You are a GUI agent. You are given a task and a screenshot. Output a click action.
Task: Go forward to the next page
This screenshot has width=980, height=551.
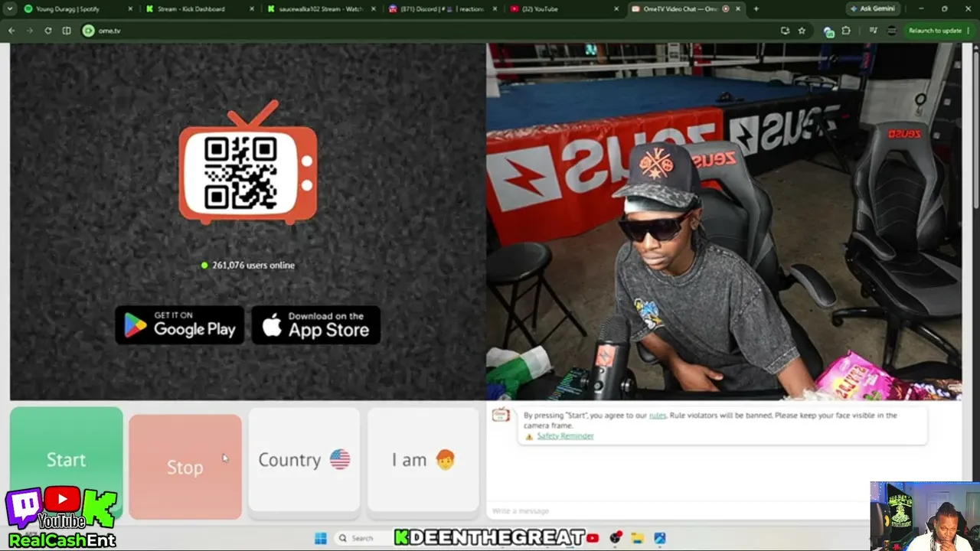click(x=30, y=31)
